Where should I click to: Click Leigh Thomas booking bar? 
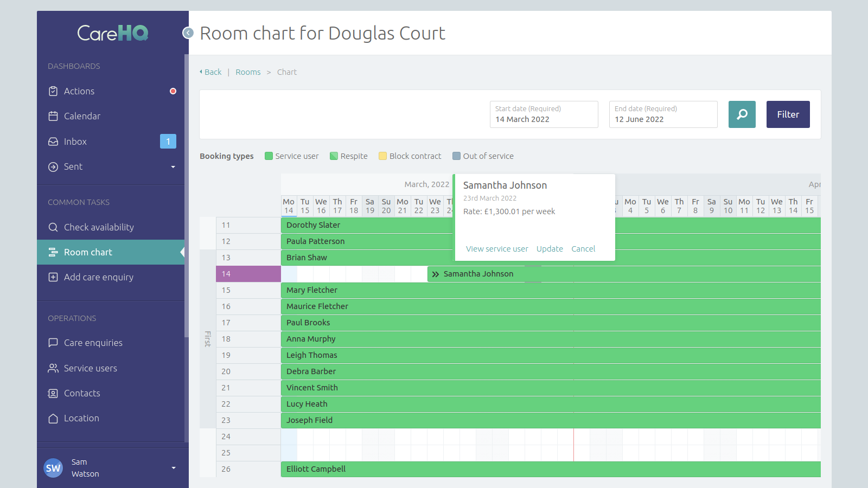pos(551,355)
